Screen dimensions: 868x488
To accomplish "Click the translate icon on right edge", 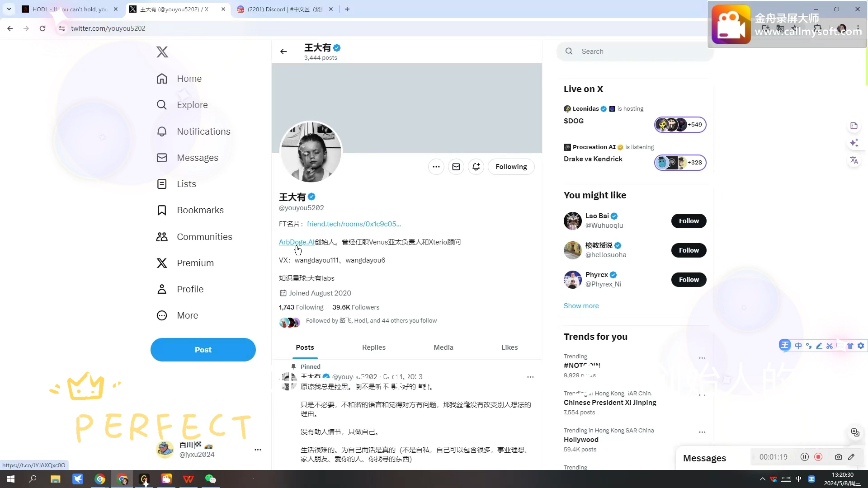I will 854,160.
